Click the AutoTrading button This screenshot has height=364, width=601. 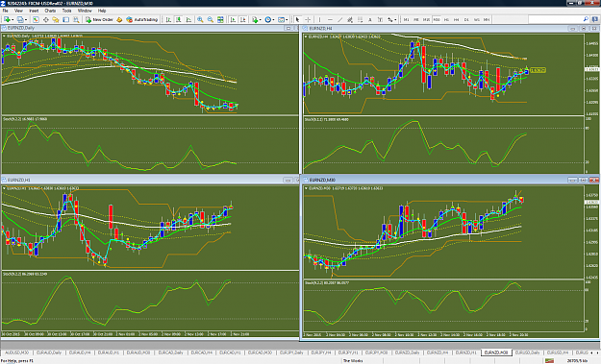[141, 19]
